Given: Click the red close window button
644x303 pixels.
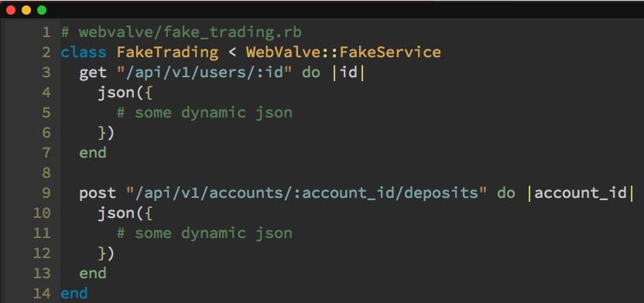Looking at the screenshot, I should [11, 10].
